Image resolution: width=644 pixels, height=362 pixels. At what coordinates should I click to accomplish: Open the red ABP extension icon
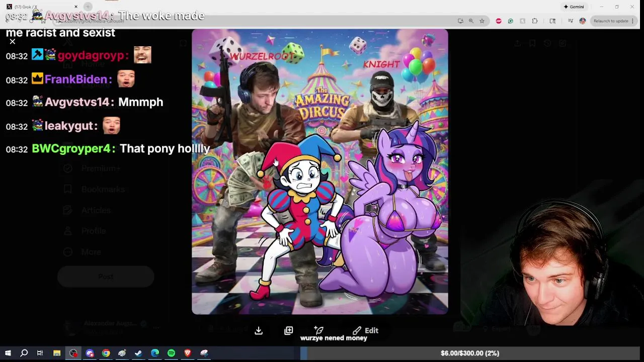pos(498,21)
